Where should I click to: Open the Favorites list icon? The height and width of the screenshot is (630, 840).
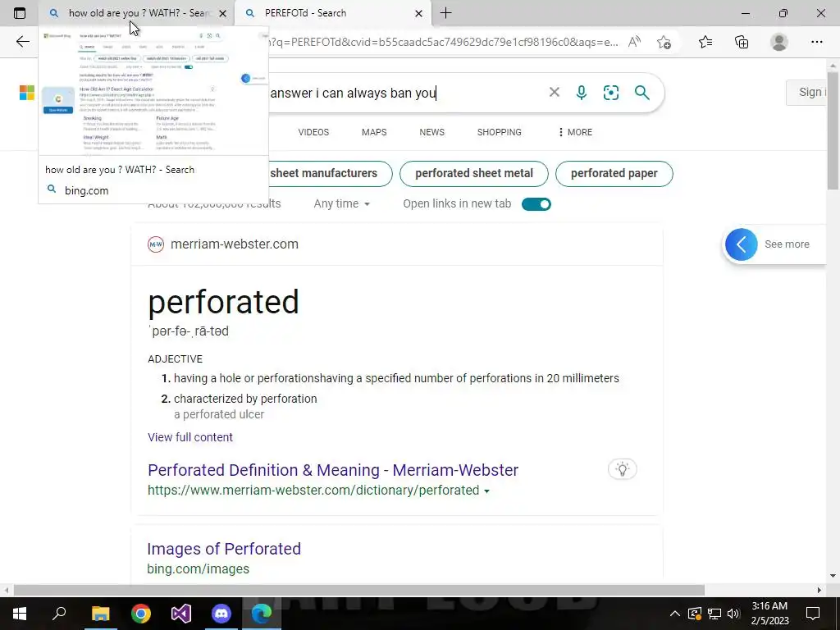pyautogui.click(x=705, y=42)
